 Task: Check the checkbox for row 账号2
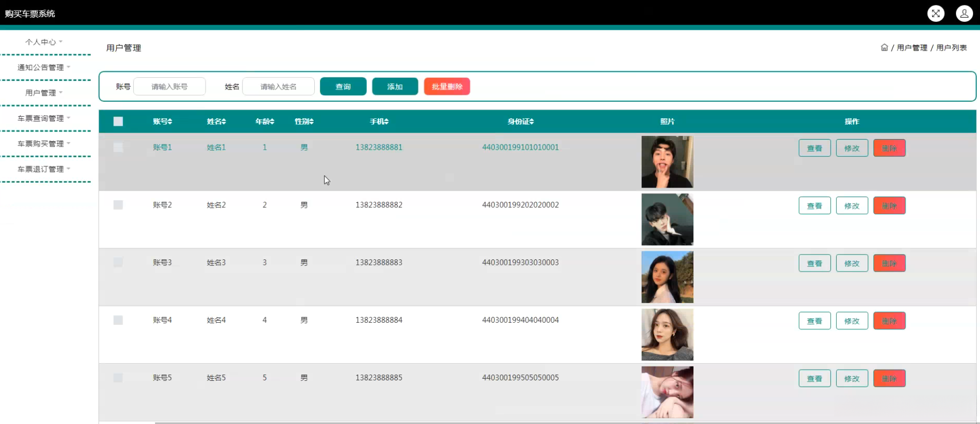(118, 205)
